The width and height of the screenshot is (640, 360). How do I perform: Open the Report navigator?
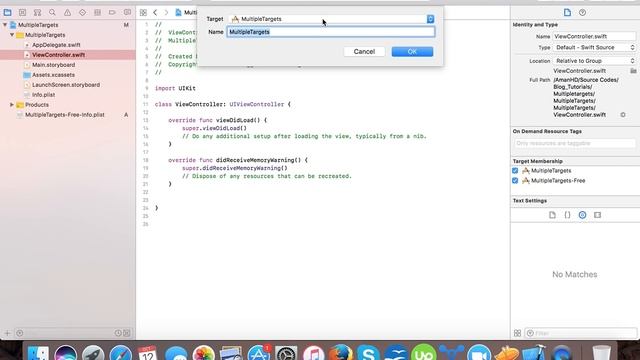click(127, 13)
